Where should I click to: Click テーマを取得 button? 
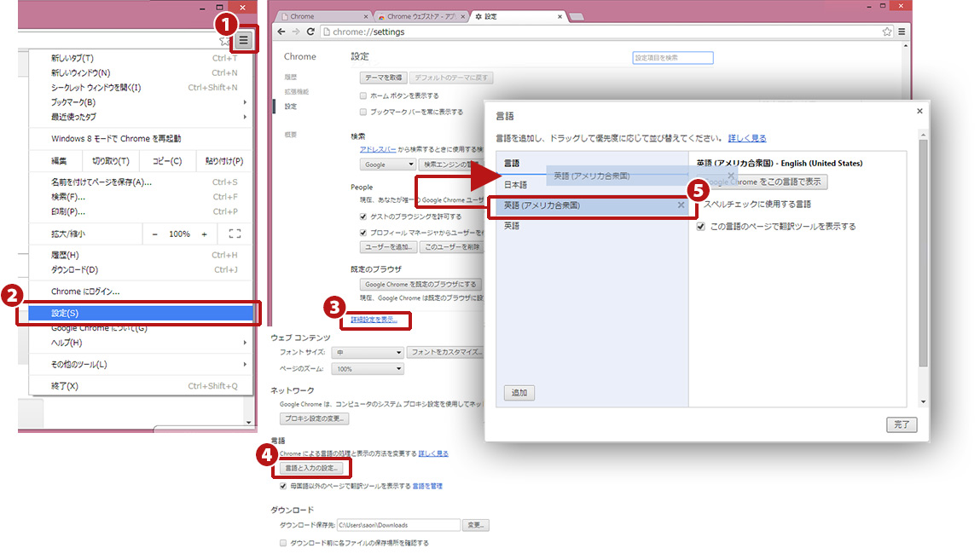click(x=383, y=78)
